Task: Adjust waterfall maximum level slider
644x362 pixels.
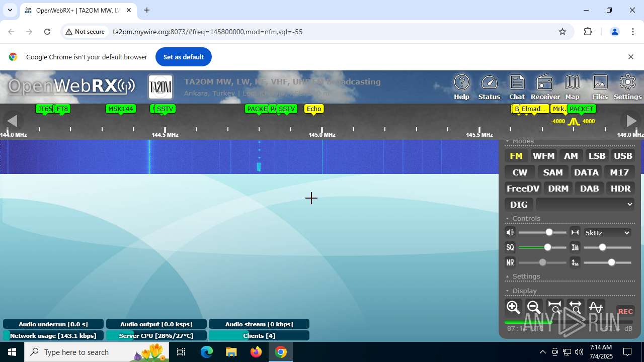Action: click(607, 247)
